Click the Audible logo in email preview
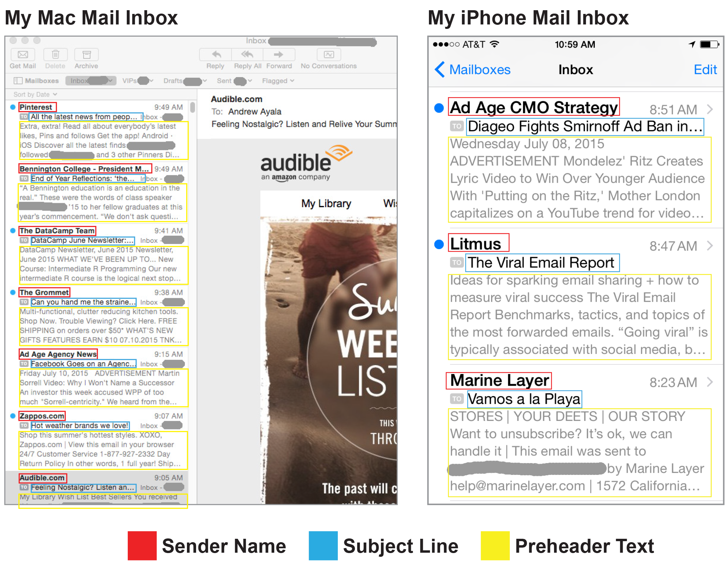 [307, 164]
